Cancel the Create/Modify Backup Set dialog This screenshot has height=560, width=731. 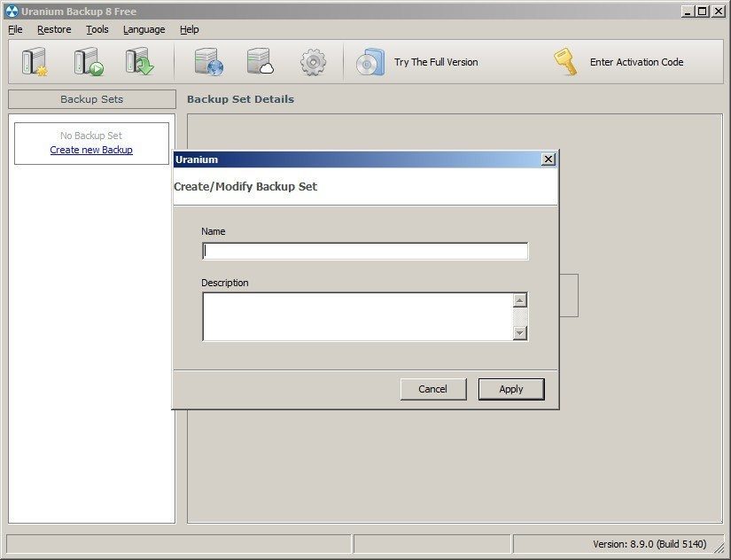433,388
